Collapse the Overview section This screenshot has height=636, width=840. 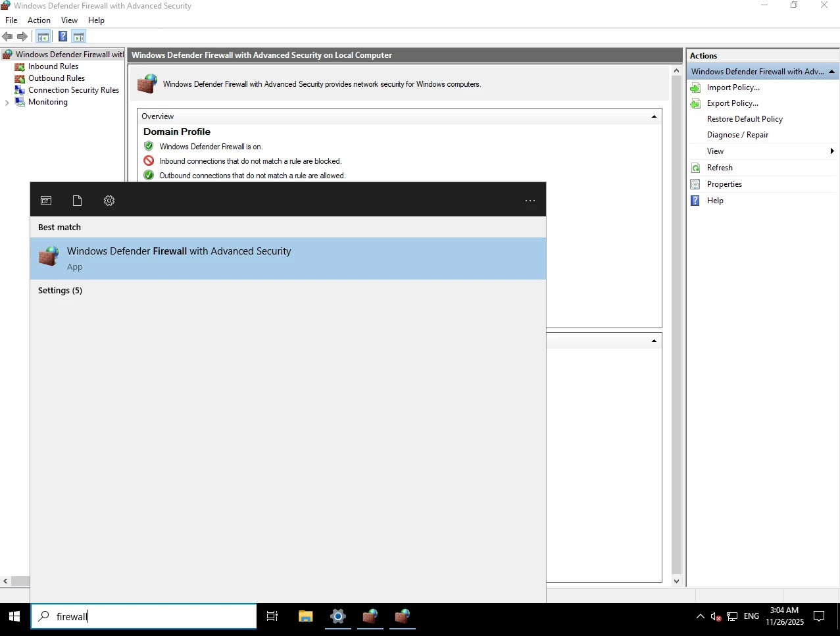pyautogui.click(x=654, y=116)
